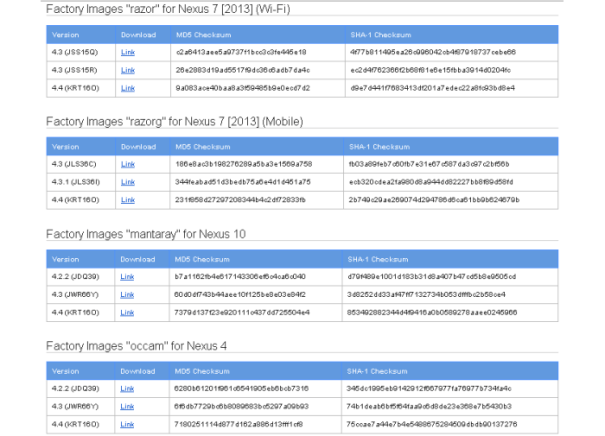Select the version cell "4.3.1 (JLS36I)"
Image resolution: width=605 pixels, height=436 pixels.
76,182
